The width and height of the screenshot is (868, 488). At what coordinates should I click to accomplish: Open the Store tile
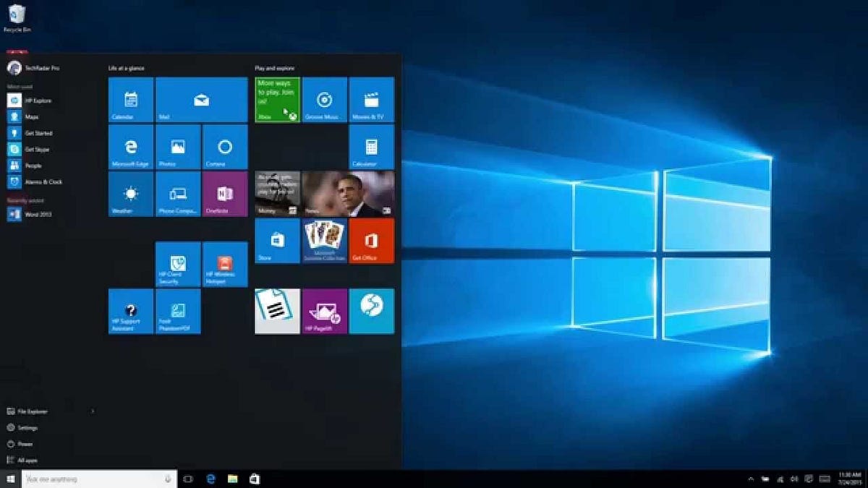(x=276, y=241)
